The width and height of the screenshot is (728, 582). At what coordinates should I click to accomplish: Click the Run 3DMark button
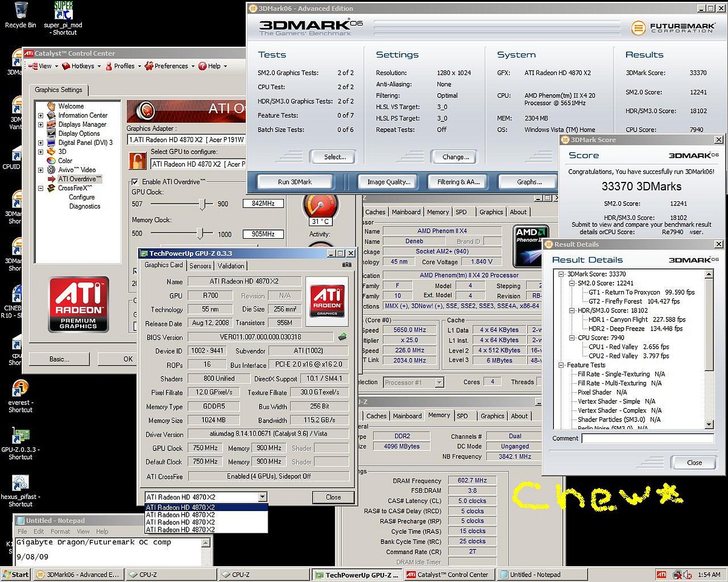click(295, 182)
